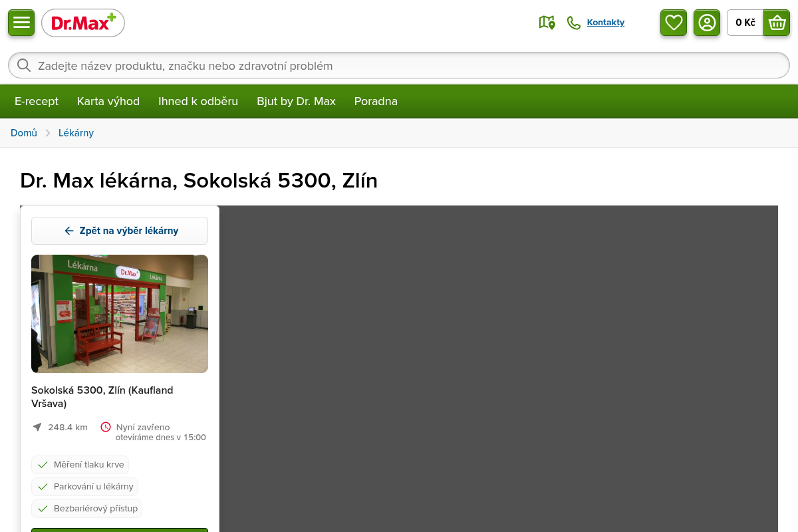Click the distance navigation arrow icon
The height and width of the screenshot is (532, 798).
pyautogui.click(x=37, y=427)
